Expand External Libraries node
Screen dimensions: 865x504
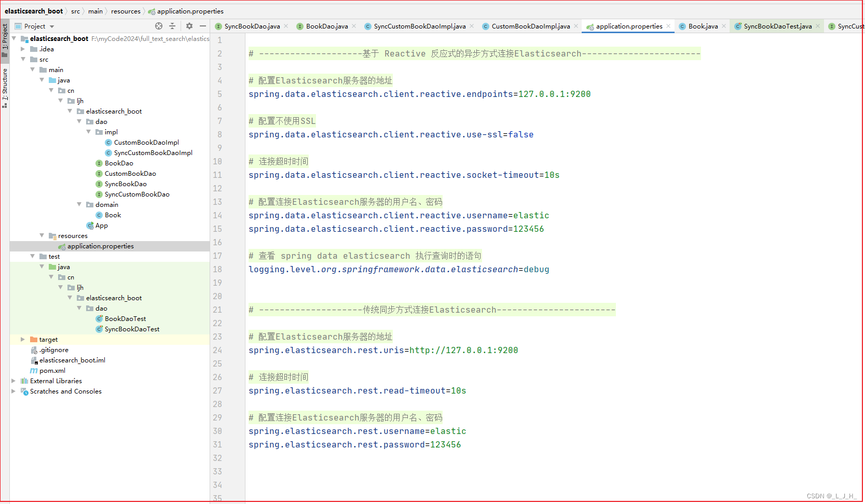pyautogui.click(x=13, y=381)
